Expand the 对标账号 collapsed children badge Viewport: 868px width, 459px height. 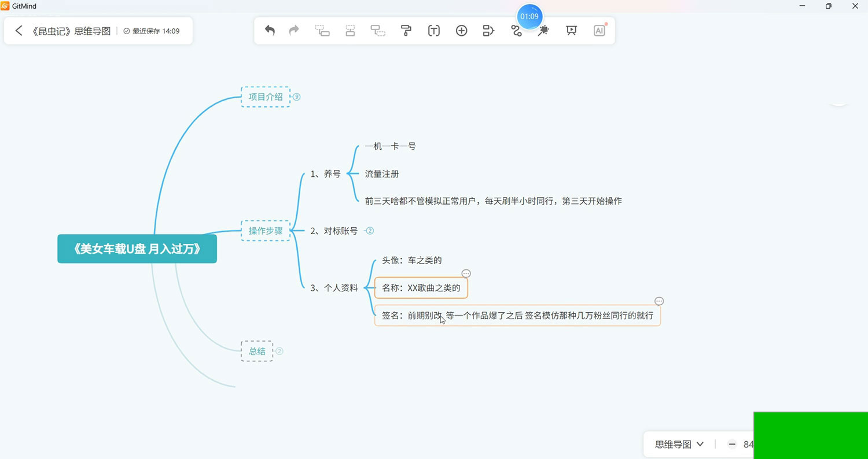click(370, 231)
